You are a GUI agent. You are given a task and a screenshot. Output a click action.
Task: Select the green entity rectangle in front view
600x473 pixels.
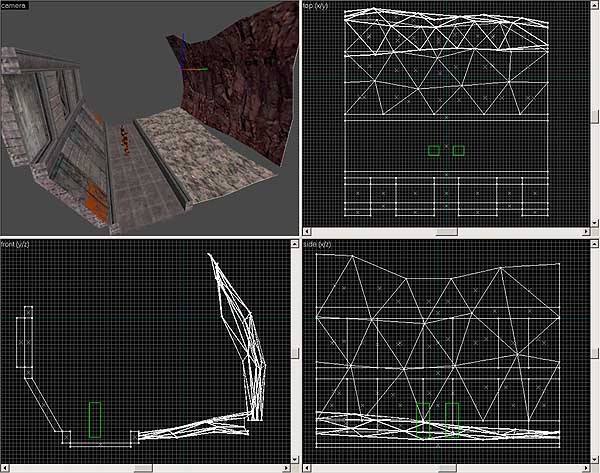coord(95,419)
